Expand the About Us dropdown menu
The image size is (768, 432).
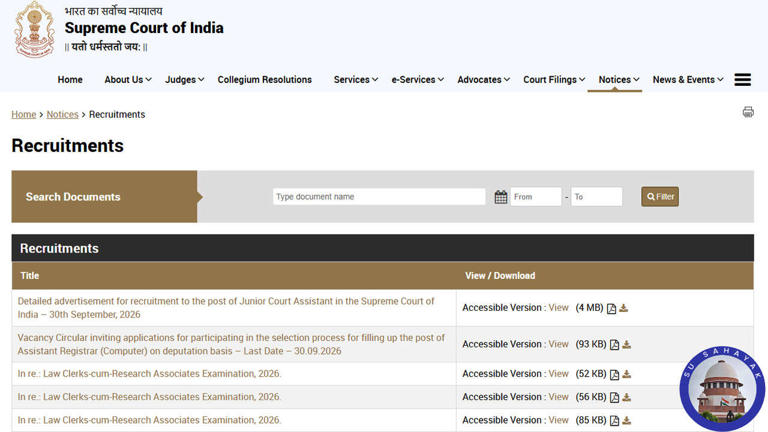tap(128, 79)
